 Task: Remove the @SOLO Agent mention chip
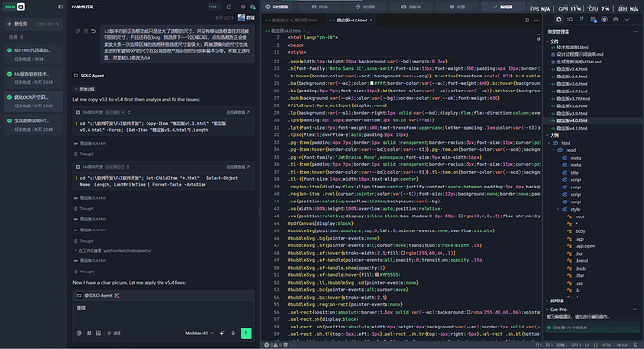click(117, 295)
